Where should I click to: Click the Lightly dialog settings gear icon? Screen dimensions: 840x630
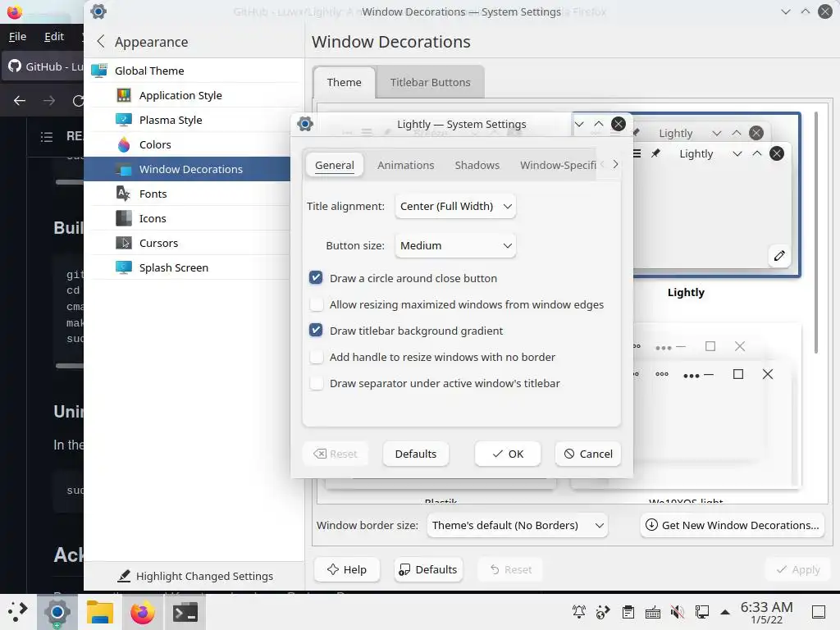[305, 124]
